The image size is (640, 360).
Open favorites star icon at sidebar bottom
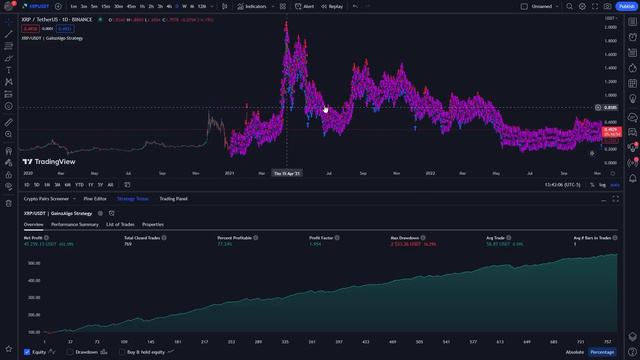9,349
